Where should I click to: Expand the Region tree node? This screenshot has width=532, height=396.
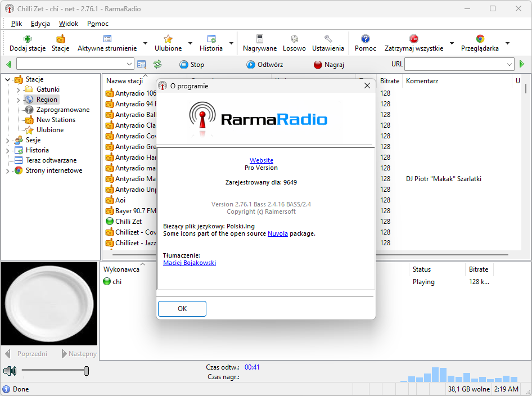pos(19,100)
